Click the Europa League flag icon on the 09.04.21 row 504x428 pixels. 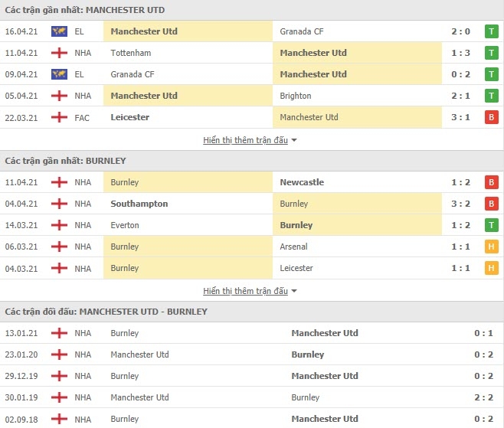pyautogui.click(x=59, y=74)
